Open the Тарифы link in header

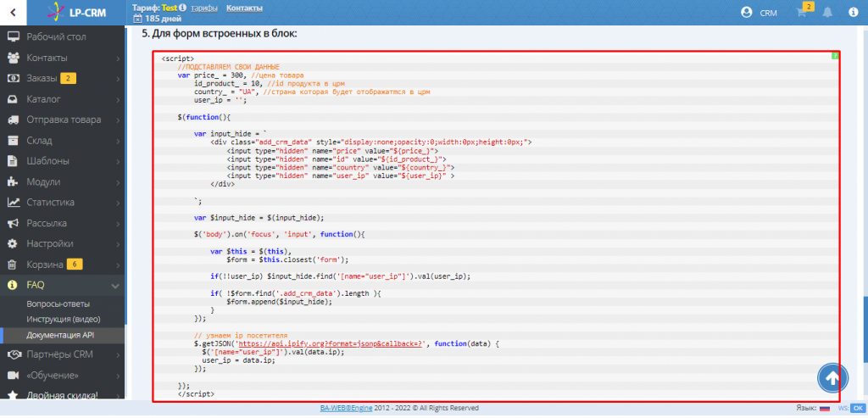click(203, 8)
